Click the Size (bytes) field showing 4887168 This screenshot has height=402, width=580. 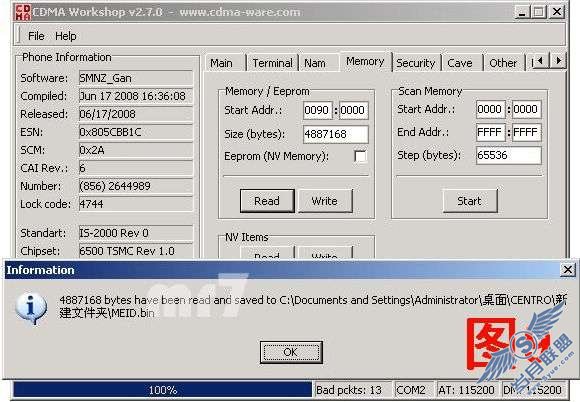coord(335,134)
